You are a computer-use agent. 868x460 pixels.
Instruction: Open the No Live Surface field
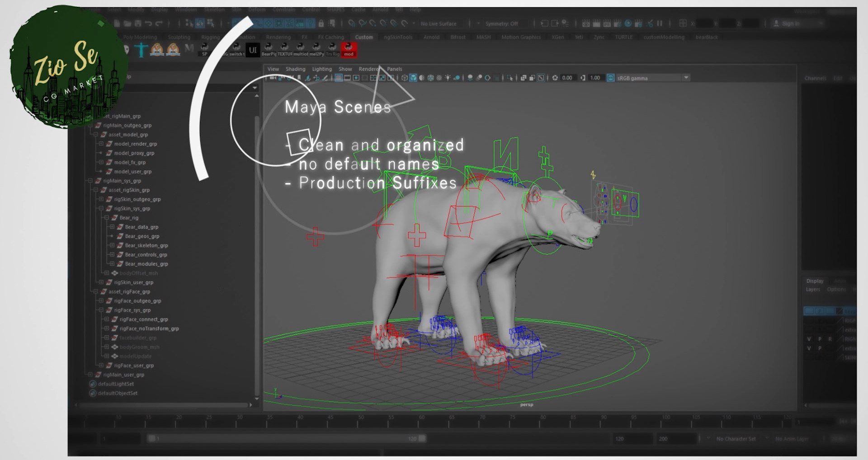pos(438,23)
